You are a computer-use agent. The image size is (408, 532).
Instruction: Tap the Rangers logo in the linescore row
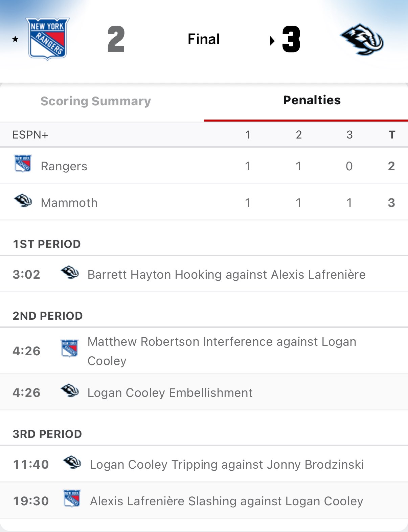(x=23, y=164)
